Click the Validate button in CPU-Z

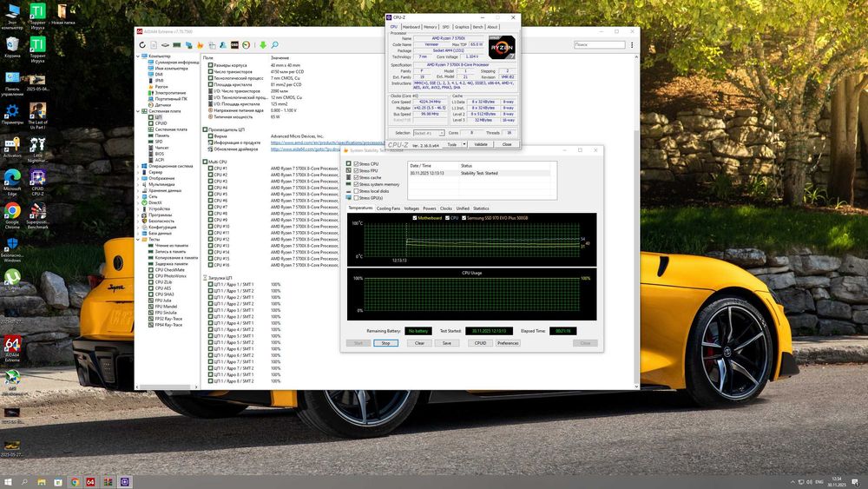[481, 144]
